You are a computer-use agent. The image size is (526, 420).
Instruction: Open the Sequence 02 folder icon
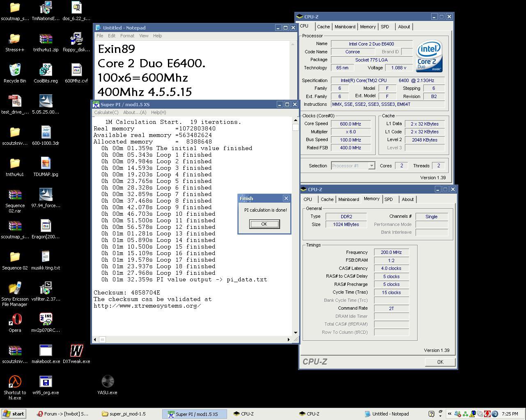(15, 260)
